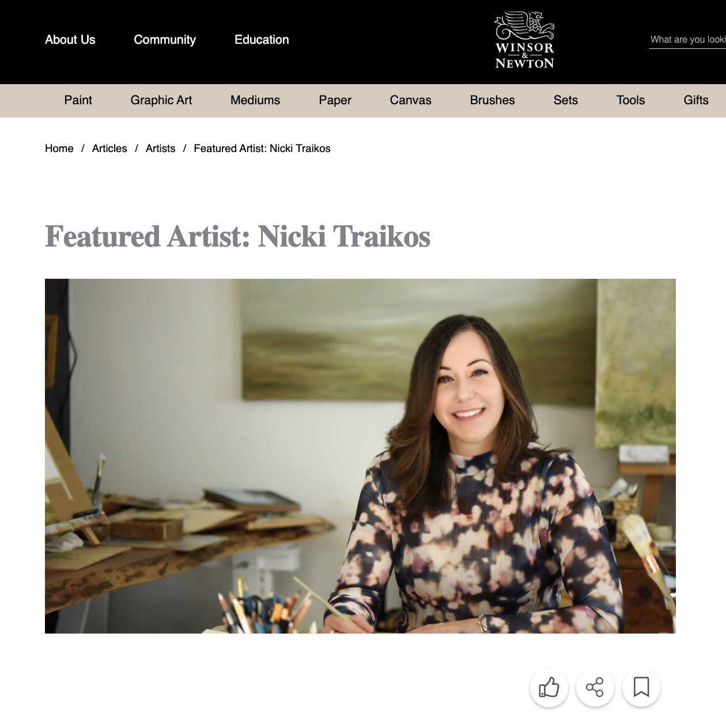Open the Tools category
726x728 pixels.
(x=631, y=100)
